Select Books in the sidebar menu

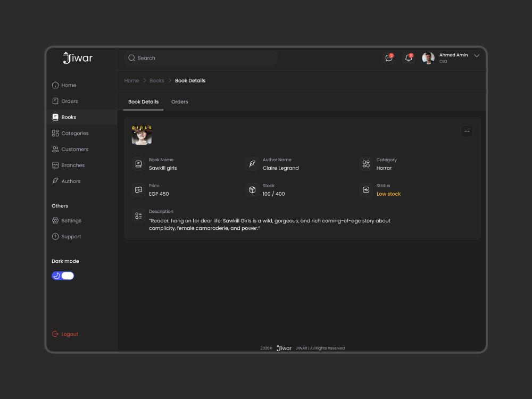(81, 117)
